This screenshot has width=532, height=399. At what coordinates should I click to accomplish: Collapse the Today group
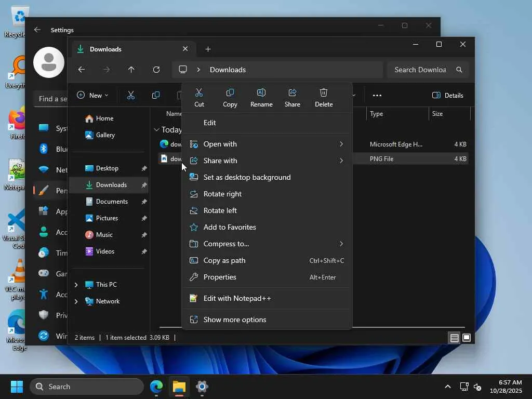(156, 129)
